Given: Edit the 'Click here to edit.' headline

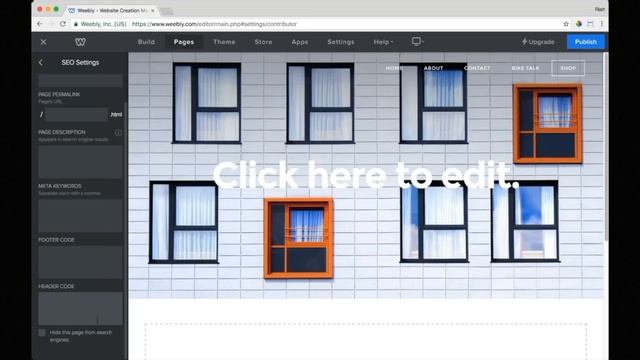Looking at the screenshot, I should pos(366,175).
